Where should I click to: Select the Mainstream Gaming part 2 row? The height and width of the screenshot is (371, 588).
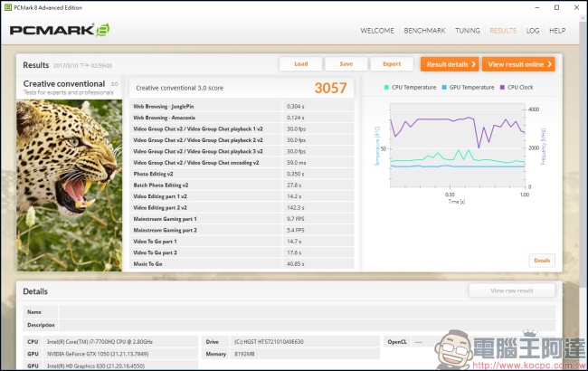[x=242, y=231]
